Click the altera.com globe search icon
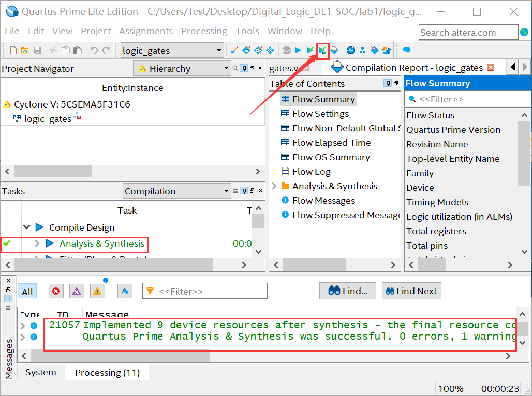Viewport: 532px width, 396px height. 524,32
